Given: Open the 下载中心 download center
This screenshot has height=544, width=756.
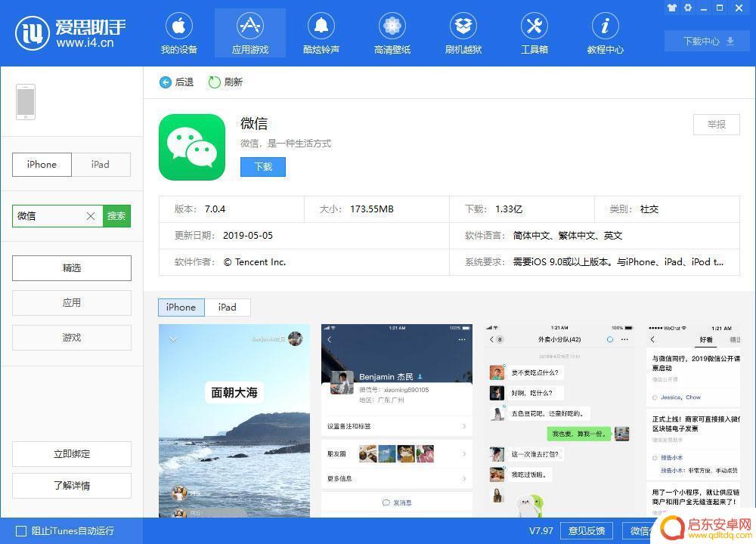Looking at the screenshot, I should 708,42.
